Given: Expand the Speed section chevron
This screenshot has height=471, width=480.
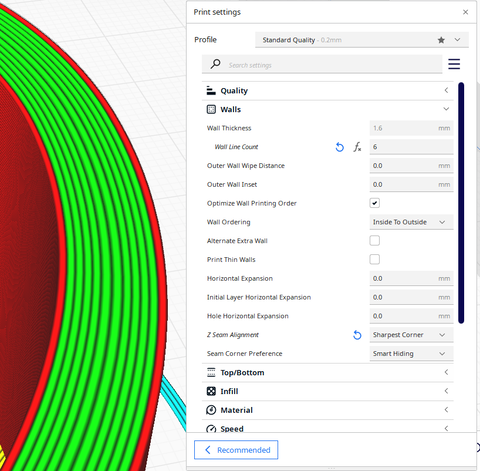Looking at the screenshot, I should click(x=446, y=428).
